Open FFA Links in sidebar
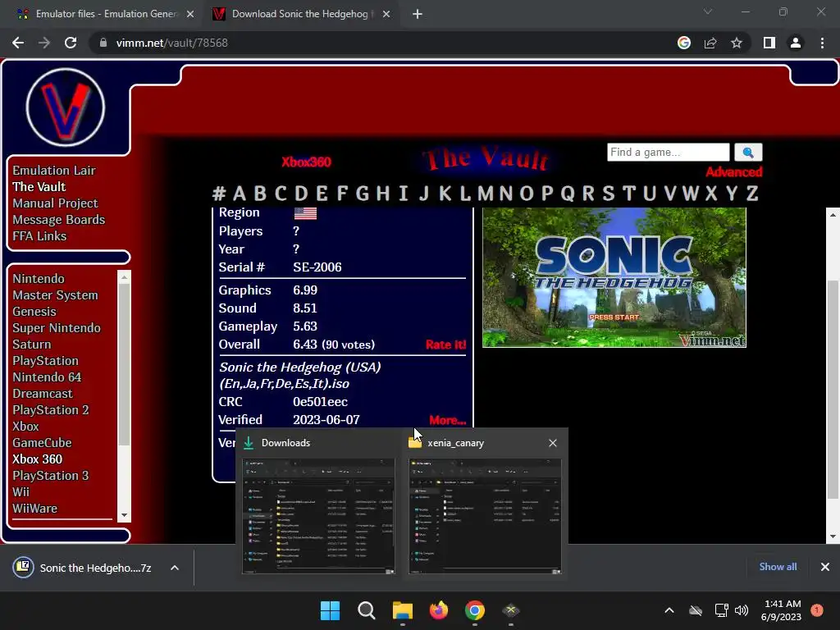 [x=39, y=236]
